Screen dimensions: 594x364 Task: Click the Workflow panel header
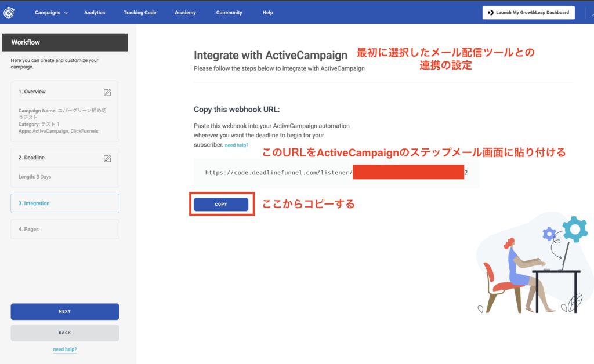[65, 42]
